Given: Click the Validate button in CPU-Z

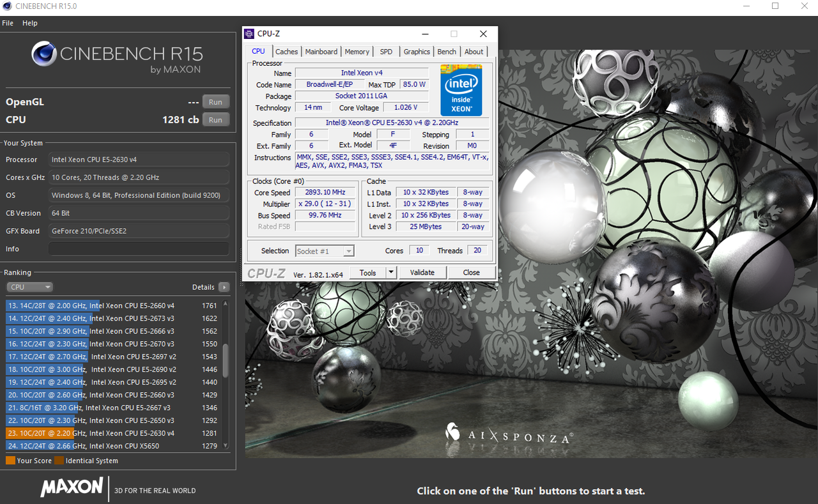Looking at the screenshot, I should pyautogui.click(x=422, y=273).
